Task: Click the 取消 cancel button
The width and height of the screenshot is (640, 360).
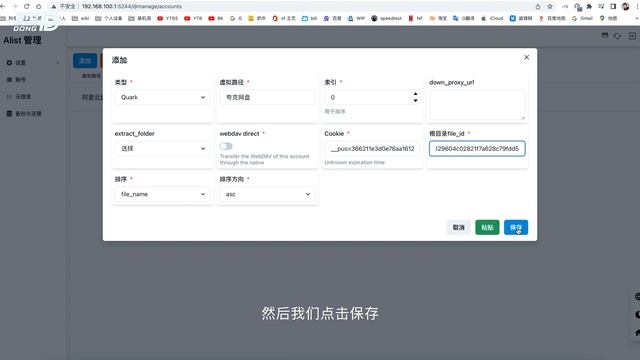Action: pyautogui.click(x=458, y=227)
